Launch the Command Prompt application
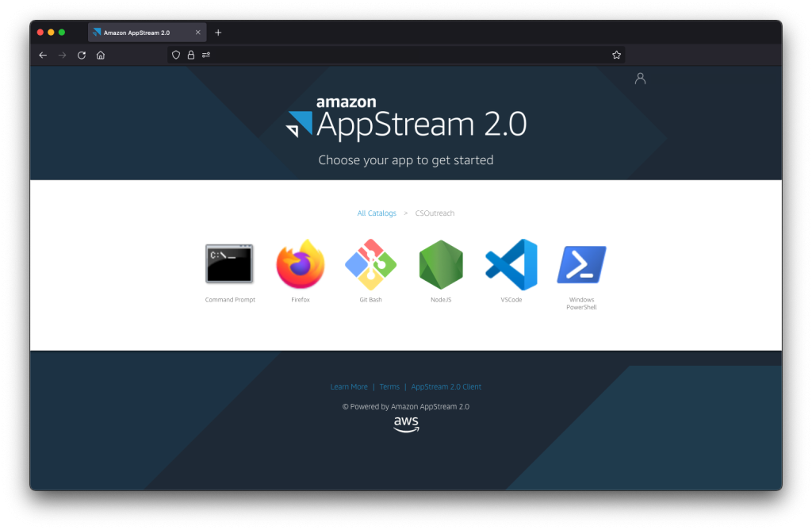Screen dimensions: 812x530 (229, 263)
